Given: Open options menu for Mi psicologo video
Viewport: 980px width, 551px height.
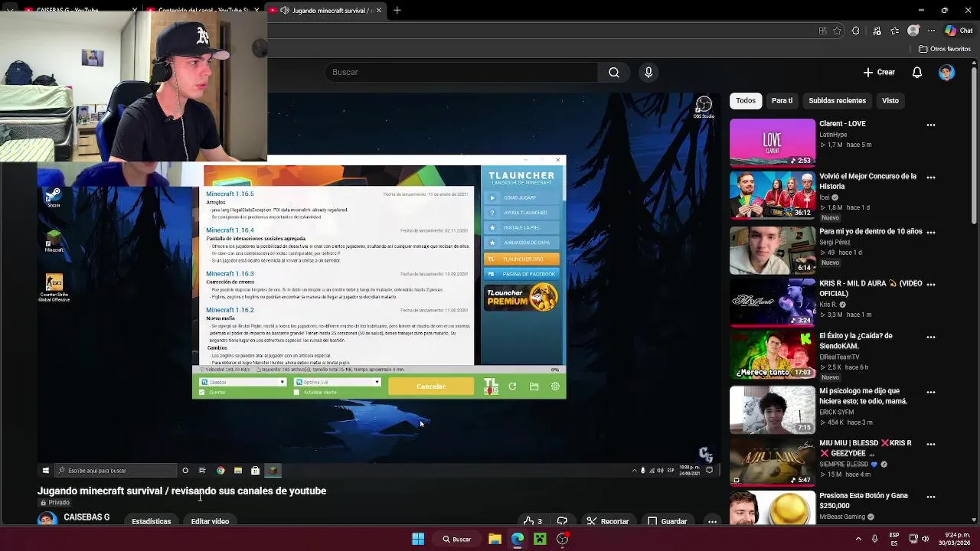Looking at the screenshot, I should point(931,392).
